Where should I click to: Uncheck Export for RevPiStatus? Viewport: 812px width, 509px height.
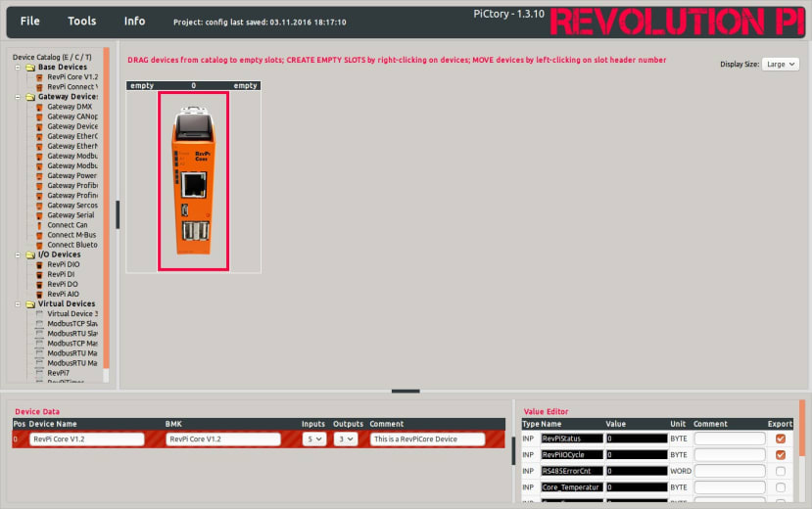[x=781, y=439]
